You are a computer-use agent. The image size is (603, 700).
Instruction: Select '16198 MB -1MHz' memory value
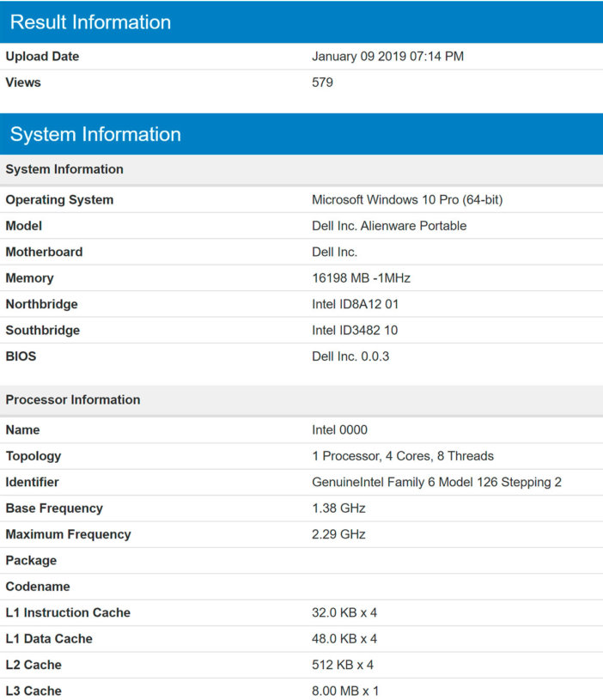click(x=361, y=277)
